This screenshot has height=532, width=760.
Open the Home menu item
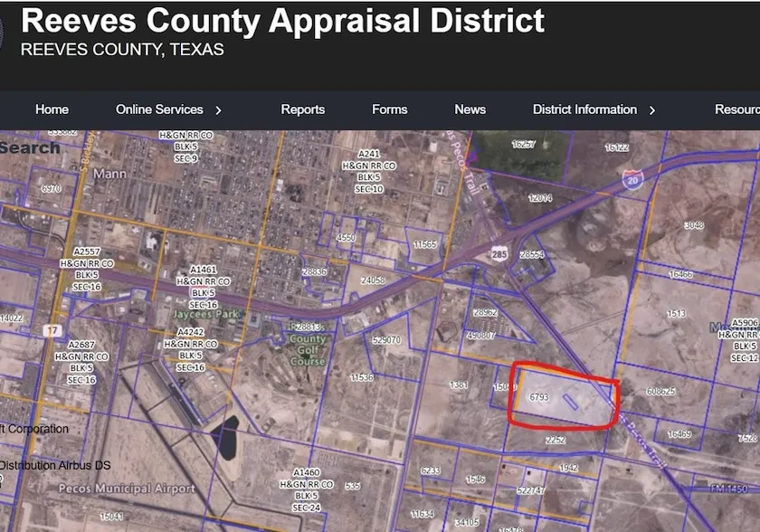[52, 109]
